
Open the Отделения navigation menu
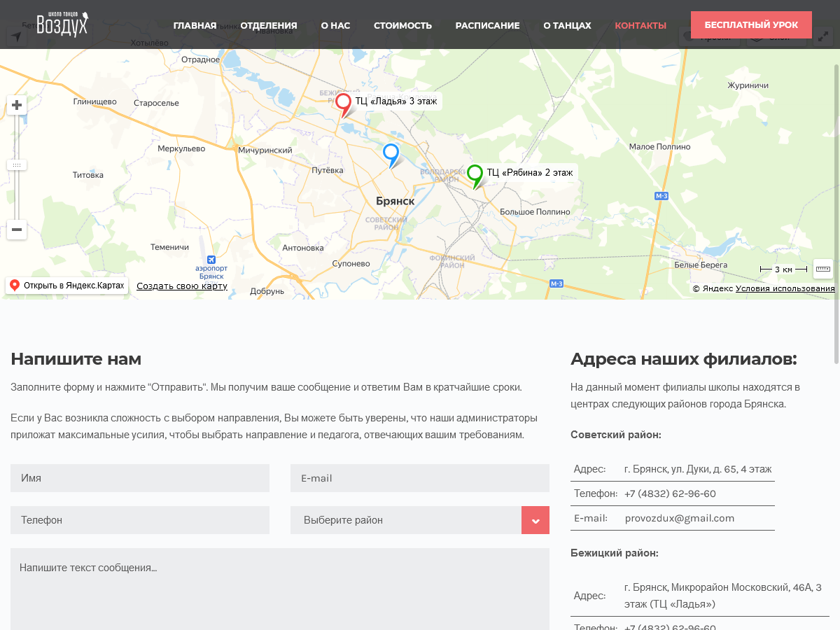269,25
